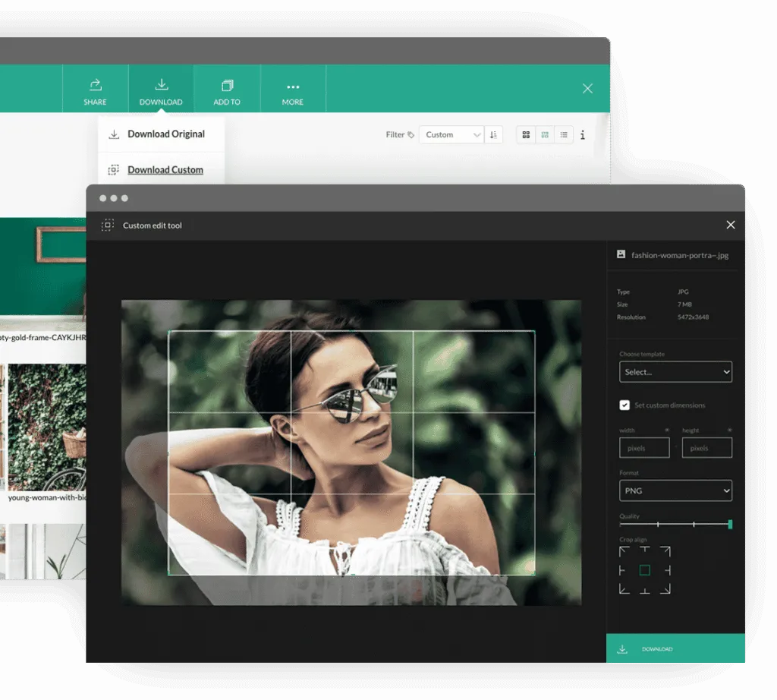The image size is (777, 700).
Task: Click the image file icon beside the filename
Action: click(x=621, y=254)
